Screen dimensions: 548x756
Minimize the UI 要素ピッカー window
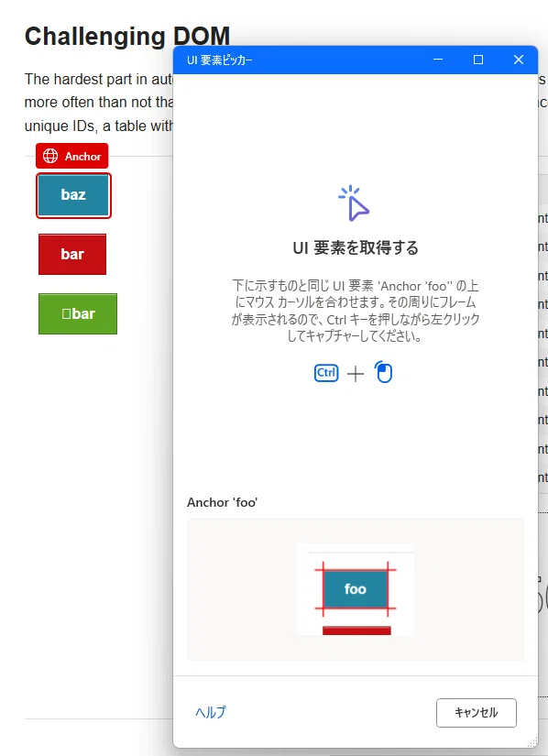click(x=438, y=60)
